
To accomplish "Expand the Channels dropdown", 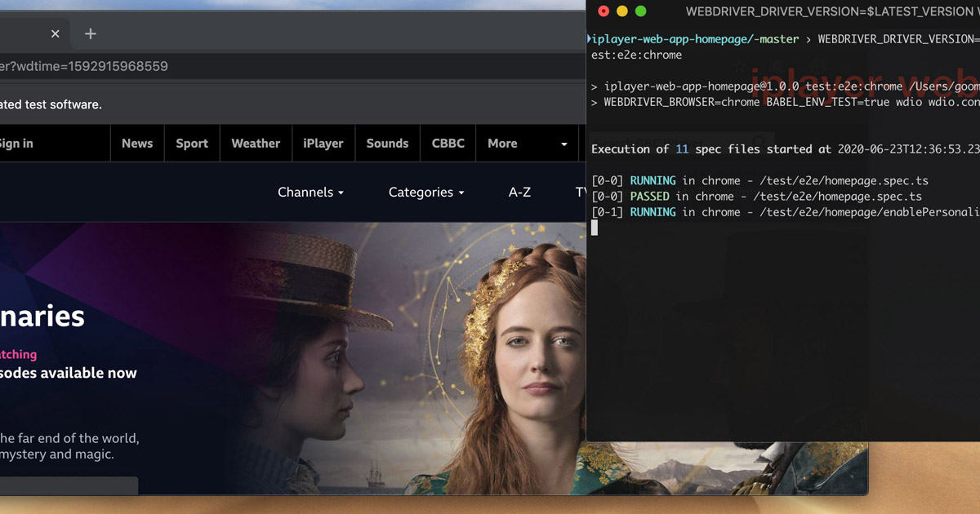I will [x=310, y=193].
